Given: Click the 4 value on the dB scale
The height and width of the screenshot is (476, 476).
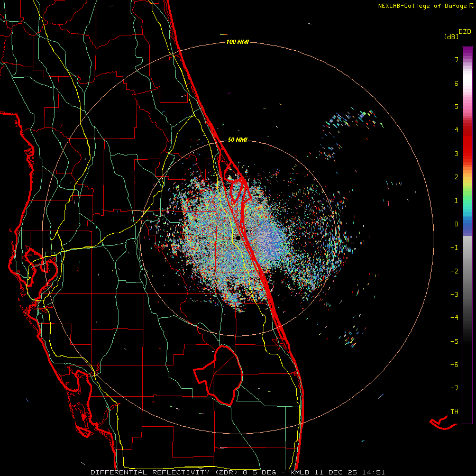Looking at the screenshot, I should click(x=456, y=130).
